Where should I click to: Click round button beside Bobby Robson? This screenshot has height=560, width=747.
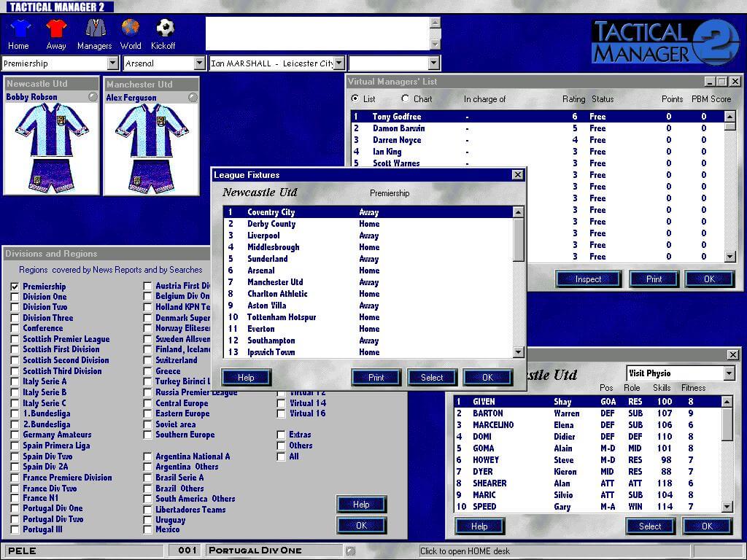tap(93, 97)
